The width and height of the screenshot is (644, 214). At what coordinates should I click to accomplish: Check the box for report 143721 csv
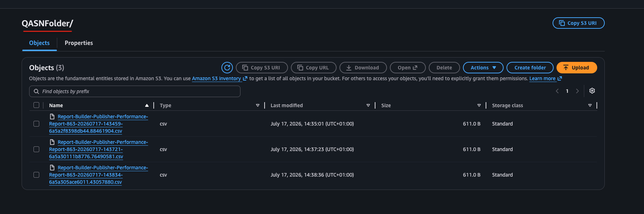[x=36, y=149]
